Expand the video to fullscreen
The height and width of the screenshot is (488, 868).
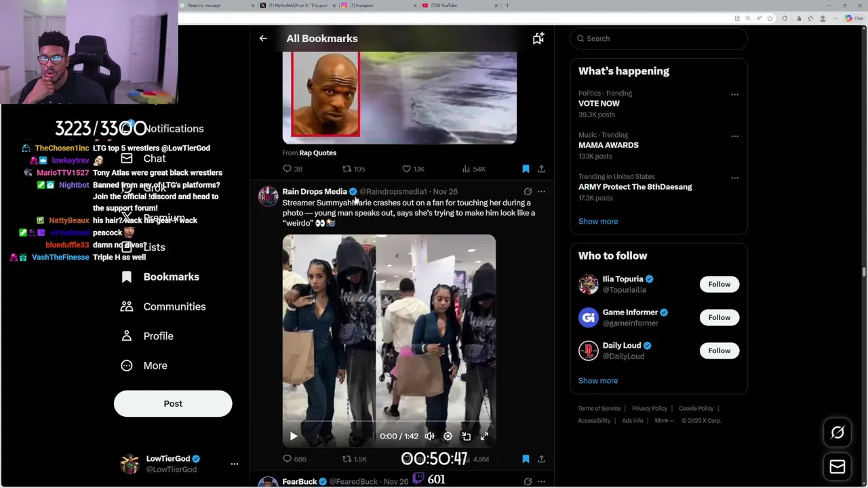[x=484, y=436]
